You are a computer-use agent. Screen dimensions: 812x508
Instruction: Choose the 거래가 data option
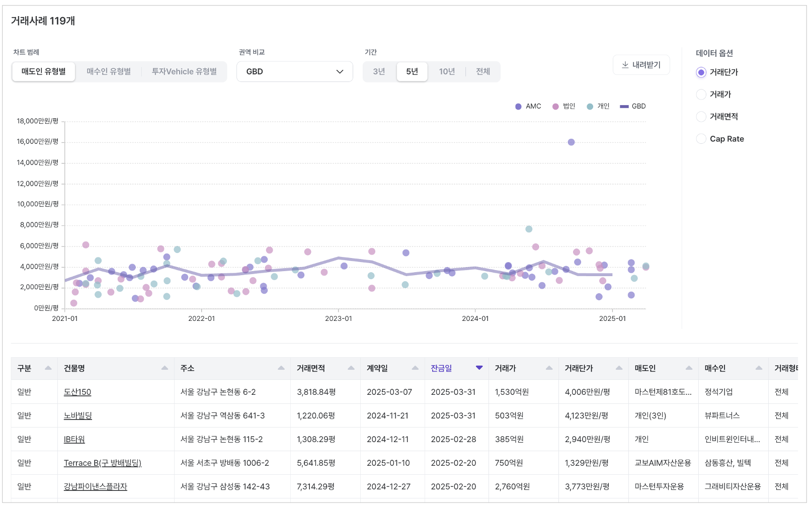pos(701,95)
